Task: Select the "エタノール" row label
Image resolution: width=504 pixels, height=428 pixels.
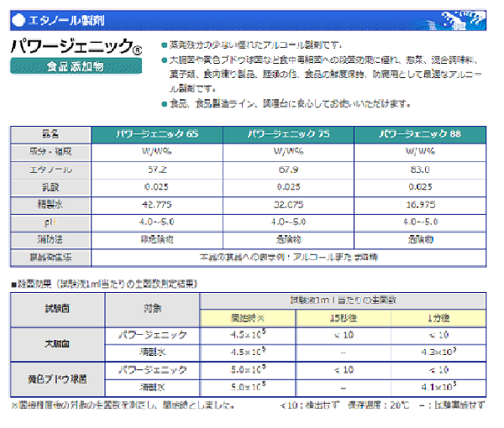Action: (x=50, y=170)
